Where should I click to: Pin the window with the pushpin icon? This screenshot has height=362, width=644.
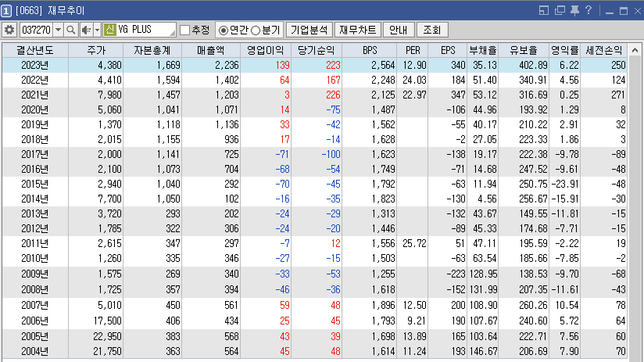[574, 11]
